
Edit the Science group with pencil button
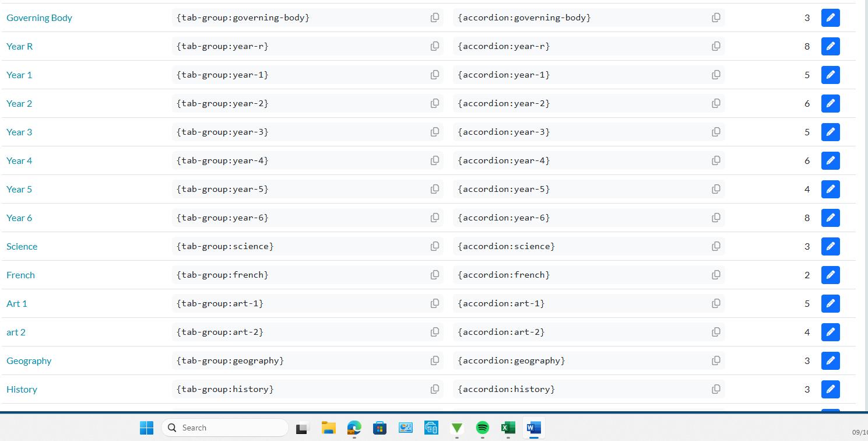coord(830,246)
